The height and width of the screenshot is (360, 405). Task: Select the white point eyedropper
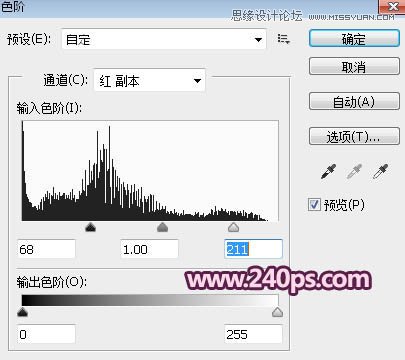[x=380, y=171]
